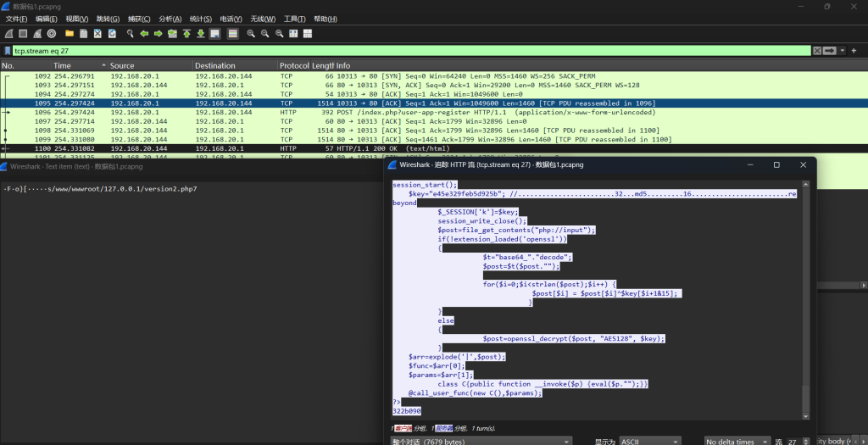Click the open file folder icon
Screen dimensions: 868x445
click(x=70, y=34)
